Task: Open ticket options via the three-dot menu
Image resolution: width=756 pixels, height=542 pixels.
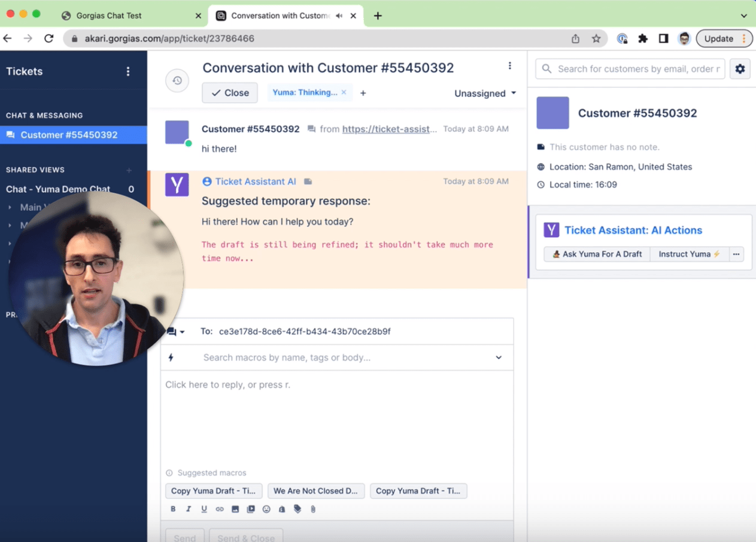Action: point(510,65)
